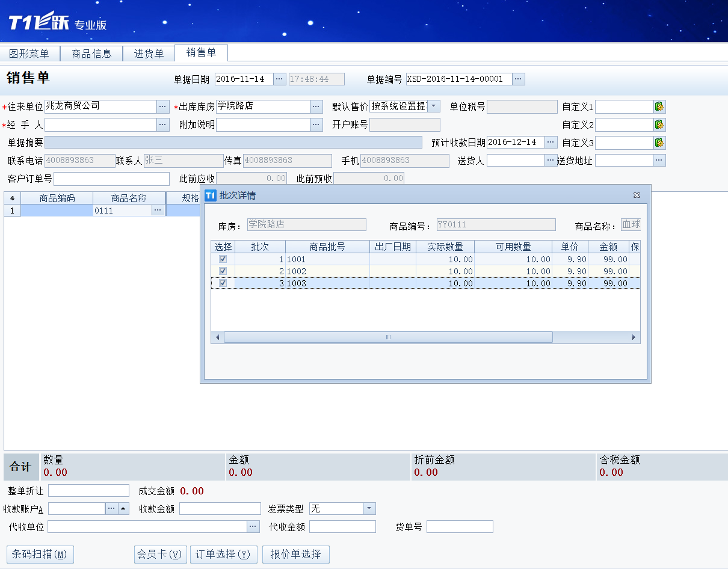Click the 送货地址 ellipsis button
Viewport: 728px width, 569px height.
click(x=659, y=161)
